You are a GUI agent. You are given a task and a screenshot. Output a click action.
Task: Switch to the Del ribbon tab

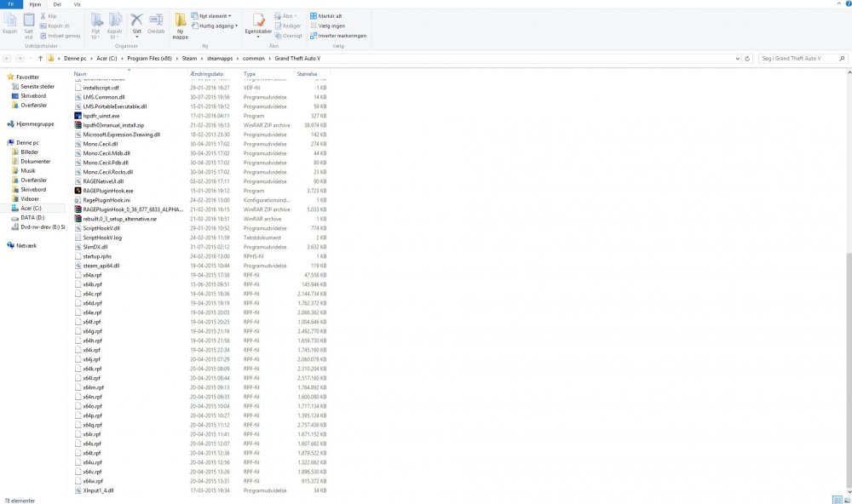click(x=57, y=4)
